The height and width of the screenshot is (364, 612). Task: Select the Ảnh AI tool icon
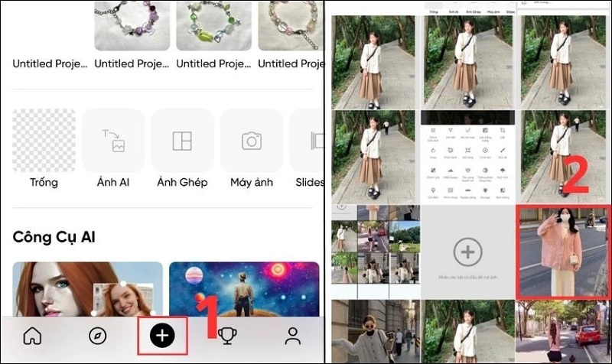(113, 140)
